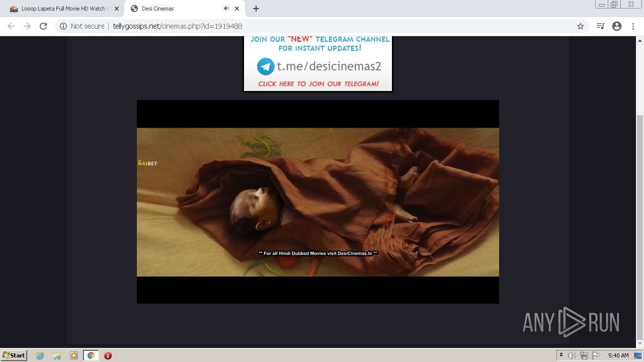This screenshot has width=644, height=362.
Task: Click the 'Click here to join our Telegram' text
Action: (x=318, y=84)
